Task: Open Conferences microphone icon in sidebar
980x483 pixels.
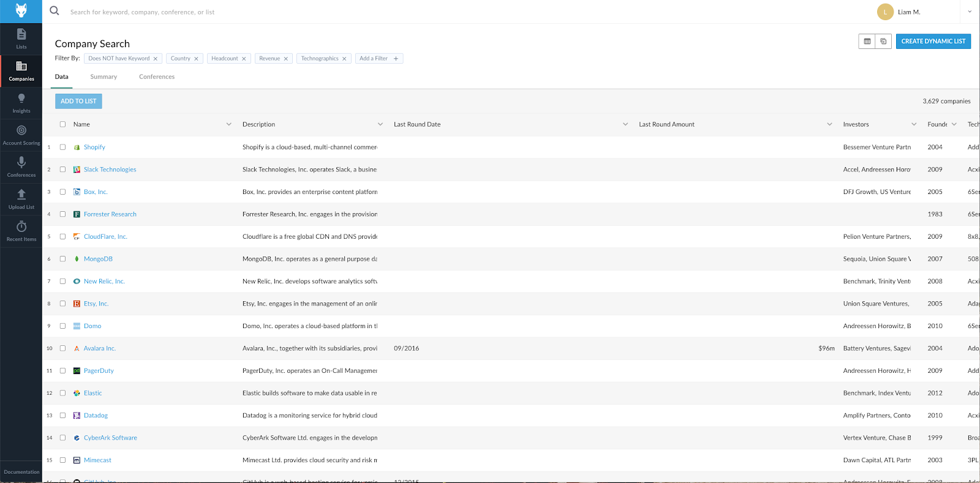Action: tap(21, 162)
